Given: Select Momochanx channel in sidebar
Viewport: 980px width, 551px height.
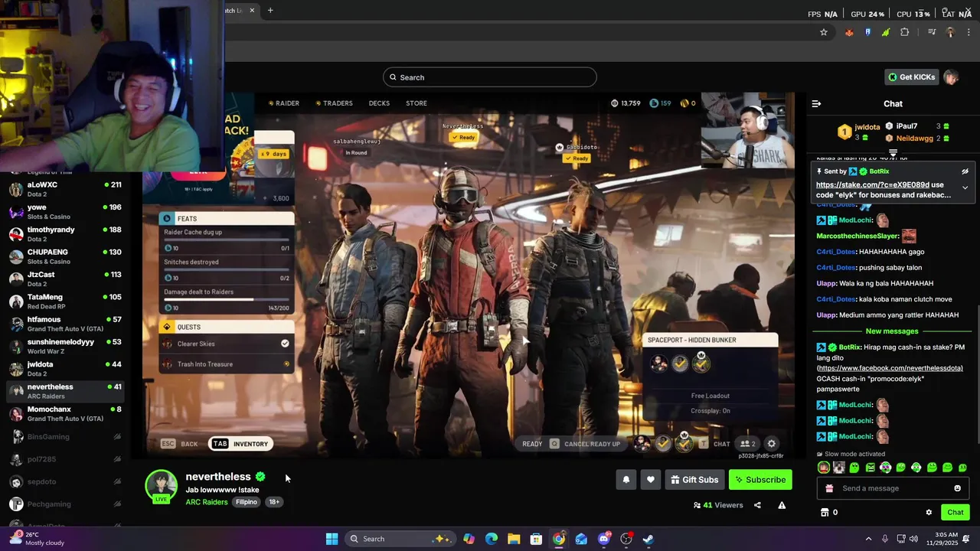Looking at the screenshot, I should pos(65,413).
